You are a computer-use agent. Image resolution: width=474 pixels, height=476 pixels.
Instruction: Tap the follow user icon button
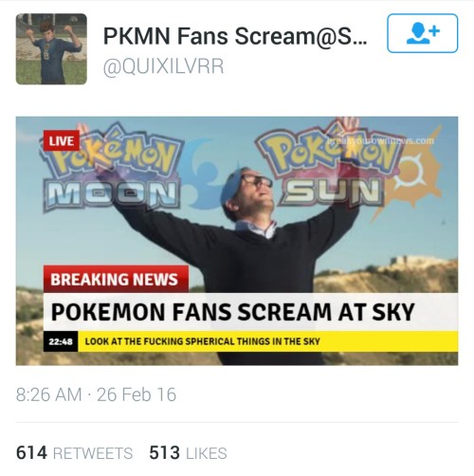point(422,33)
